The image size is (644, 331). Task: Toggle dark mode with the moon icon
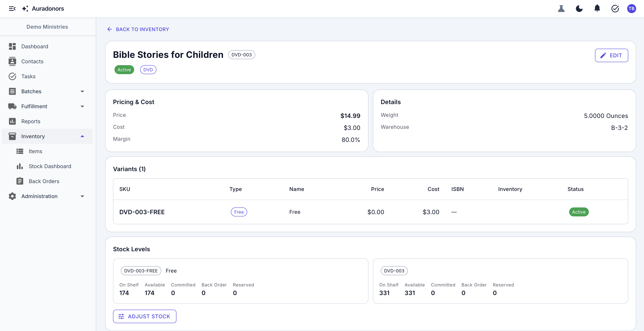pos(579,8)
